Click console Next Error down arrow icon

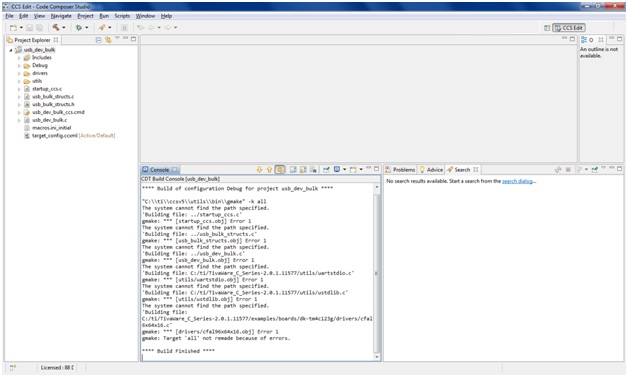pyautogui.click(x=260, y=169)
